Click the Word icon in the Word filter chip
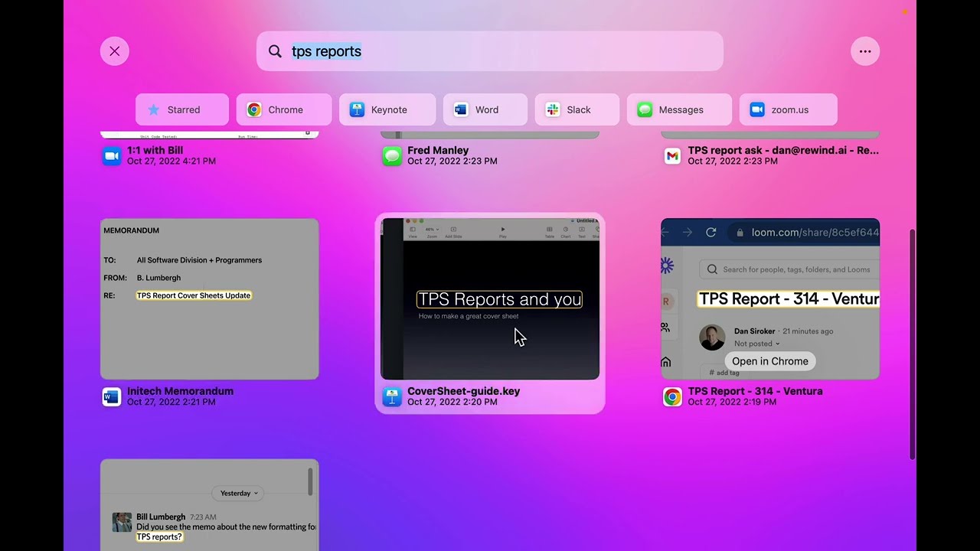Image resolution: width=980 pixels, height=551 pixels. [460, 109]
